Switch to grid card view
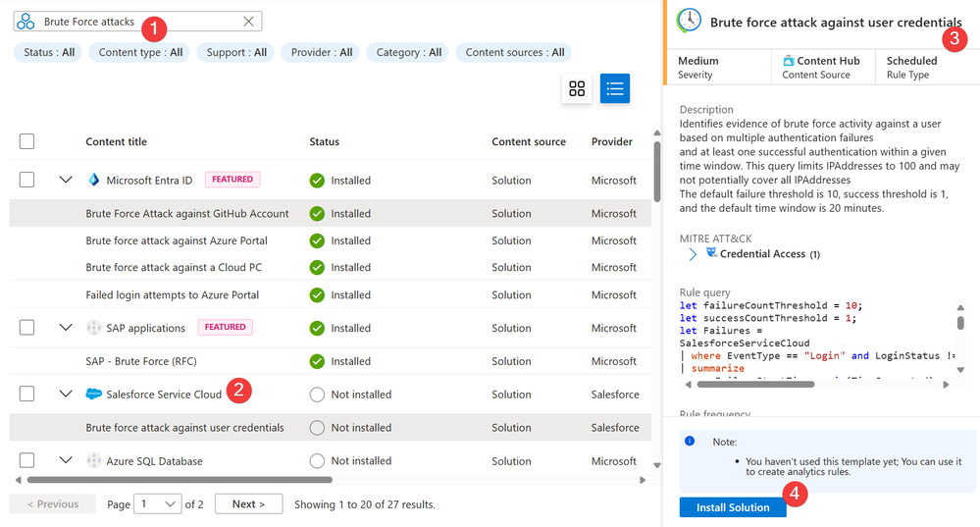Screen dimensions: 980x527 [x=576, y=88]
